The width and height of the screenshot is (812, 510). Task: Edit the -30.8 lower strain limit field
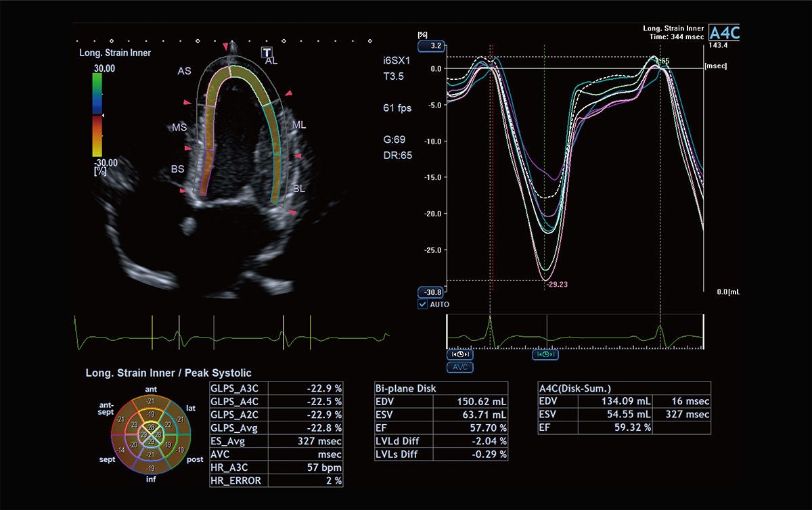click(430, 292)
